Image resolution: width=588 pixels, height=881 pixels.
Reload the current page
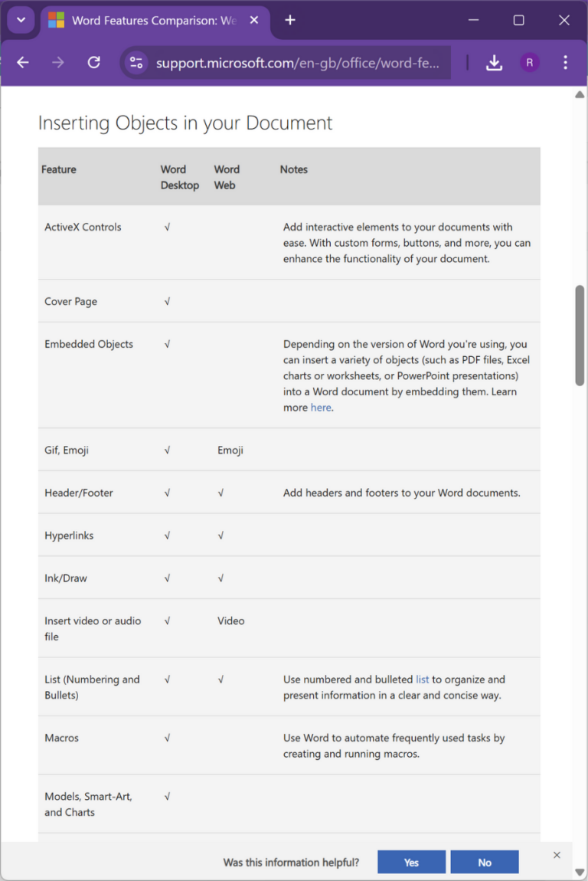click(x=93, y=63)
